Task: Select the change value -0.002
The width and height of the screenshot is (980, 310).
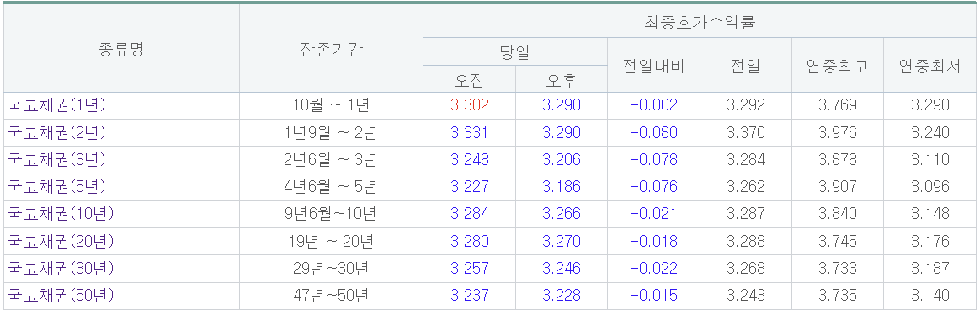Action: [653, 105]
